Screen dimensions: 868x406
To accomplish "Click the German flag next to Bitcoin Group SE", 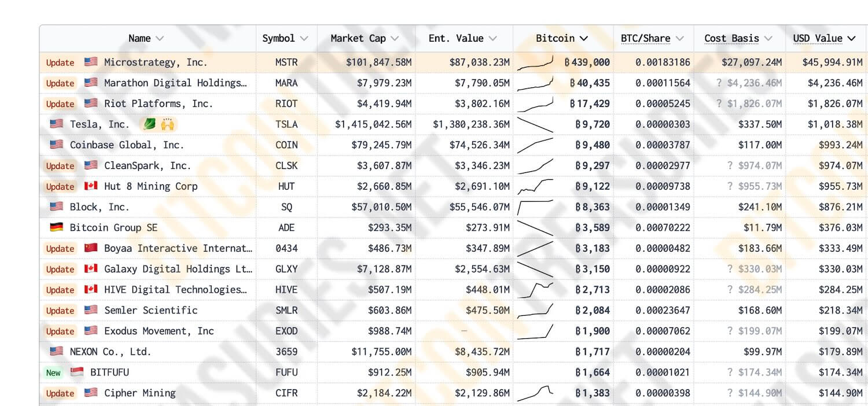I will pyautogui.click(x=56, y=228).
